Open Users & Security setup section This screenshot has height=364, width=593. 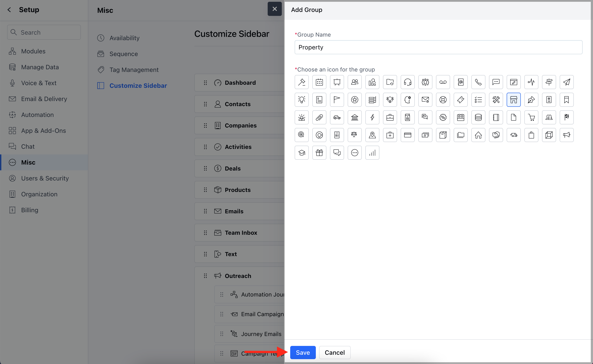pyautogui.click(x=45, y=178)
